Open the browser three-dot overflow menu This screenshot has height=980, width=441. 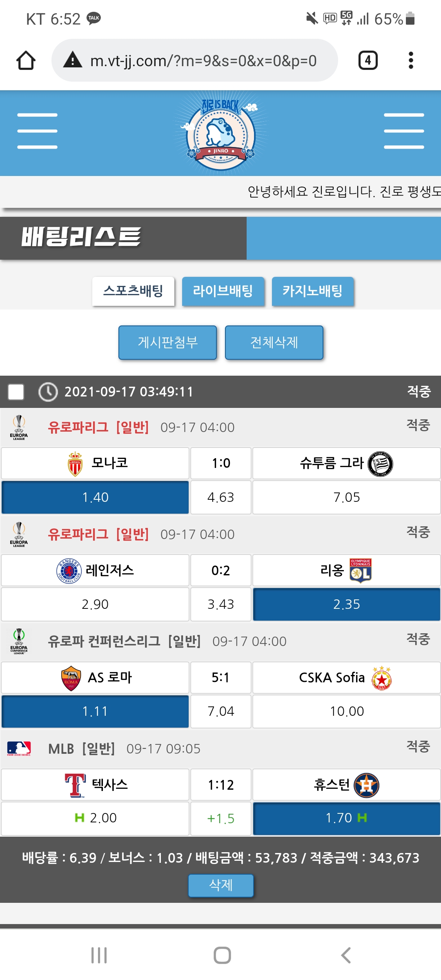[x=411, y=60]
